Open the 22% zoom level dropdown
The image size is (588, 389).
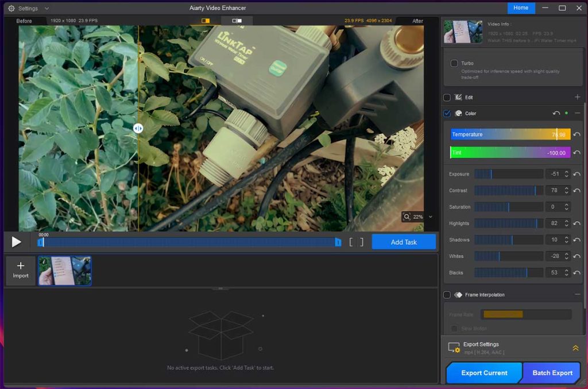[x=431, y=217]
